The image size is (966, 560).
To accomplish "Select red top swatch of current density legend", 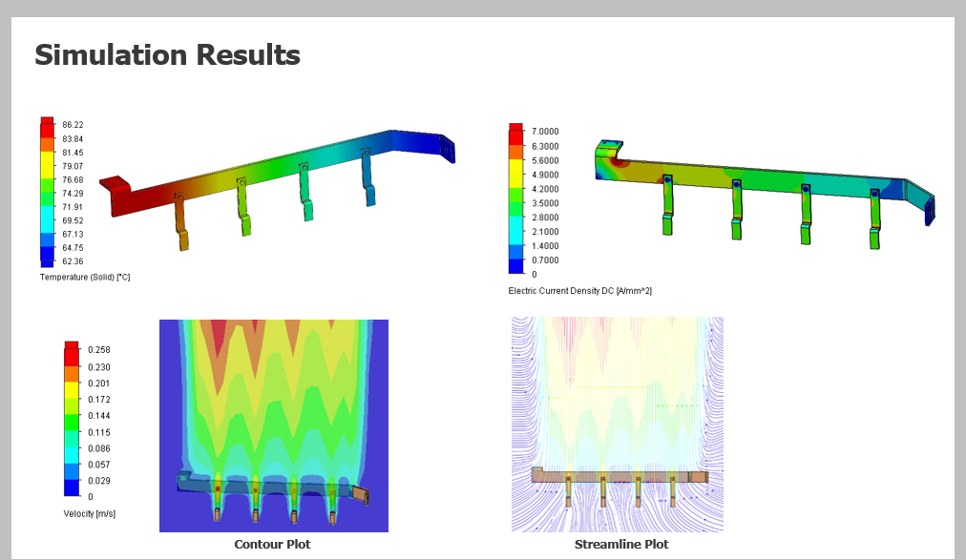I will tap(515, 131).
